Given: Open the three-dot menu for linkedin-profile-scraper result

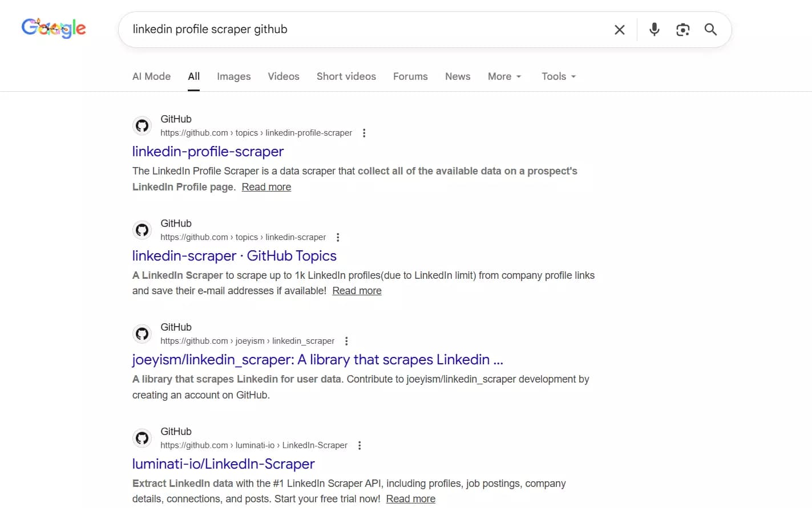Looking at the screenshot, I should coord(364,132).
